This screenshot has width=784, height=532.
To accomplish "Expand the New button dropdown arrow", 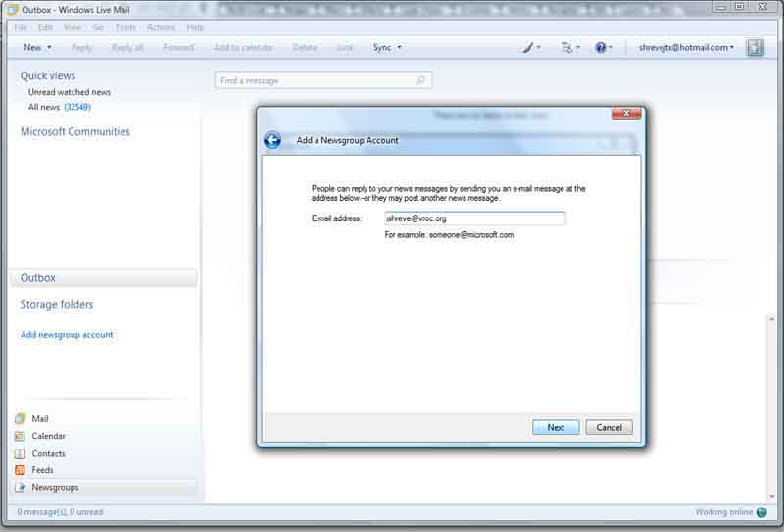I will [x=50, y=47].
